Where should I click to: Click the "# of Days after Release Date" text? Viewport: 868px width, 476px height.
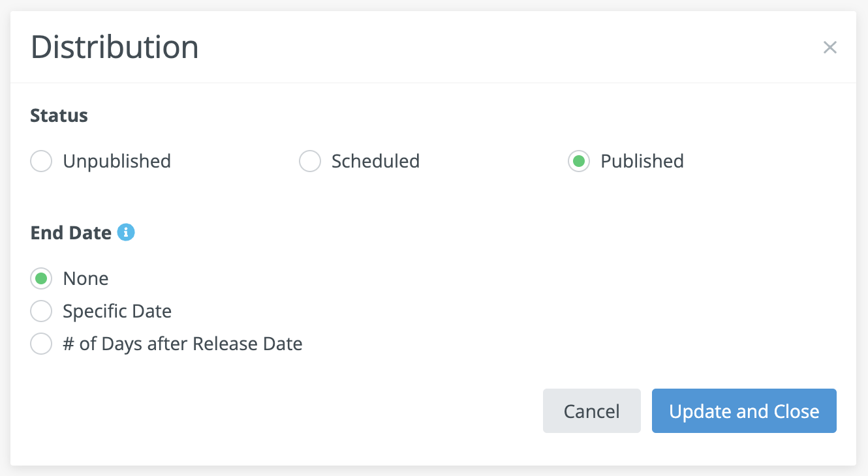183,344
